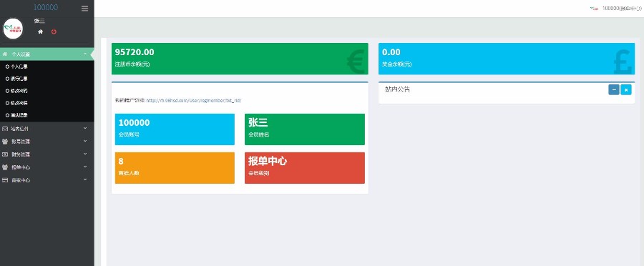644x266 pixels.
Task: Expand the 站内信件 menu chevron
Action: [85, 128]
